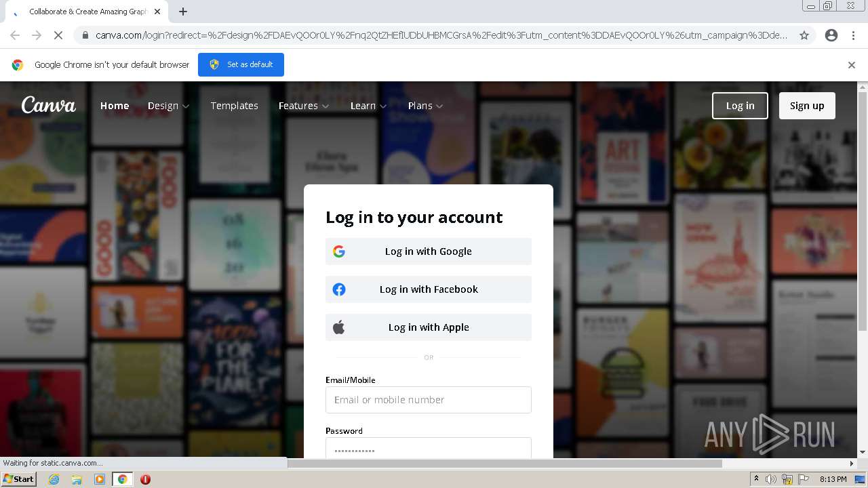The height and width of the screenshot is (488, 868).
Task: Bookmark this page with the star icon
Action: (804, 35)
